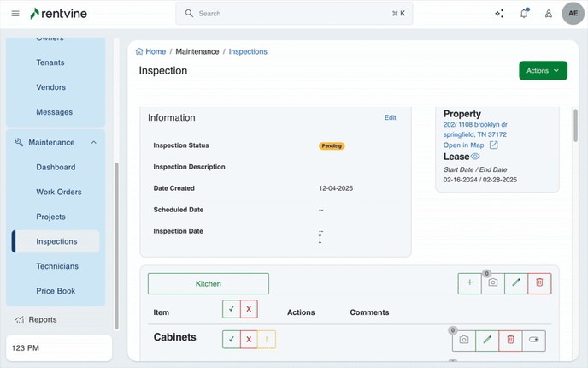Viewport: 588px width, 368px height.
Task: Mark Cabinets as passed with green check
Action: coord(231,340)
